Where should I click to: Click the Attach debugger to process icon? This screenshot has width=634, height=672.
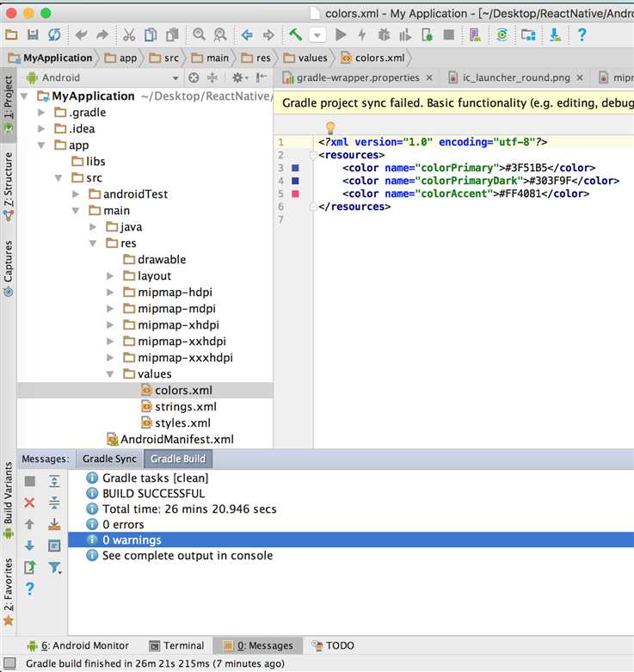(427, 34)
